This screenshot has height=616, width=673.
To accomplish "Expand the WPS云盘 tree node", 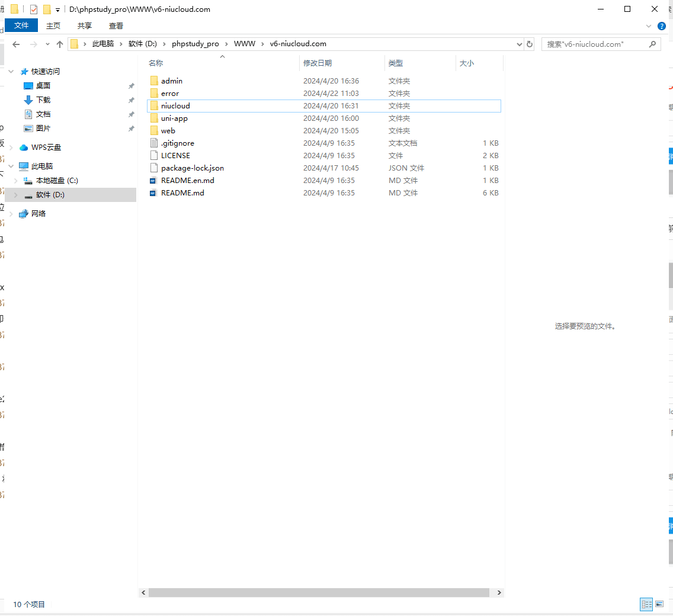I will coord(11,147).
